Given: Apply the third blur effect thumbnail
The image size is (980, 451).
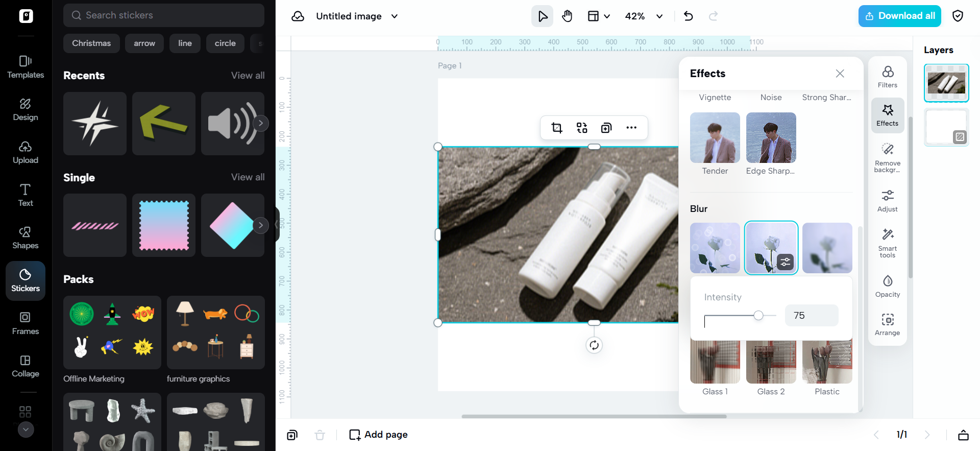Looking at the screenshot, I should coord(827,248).
